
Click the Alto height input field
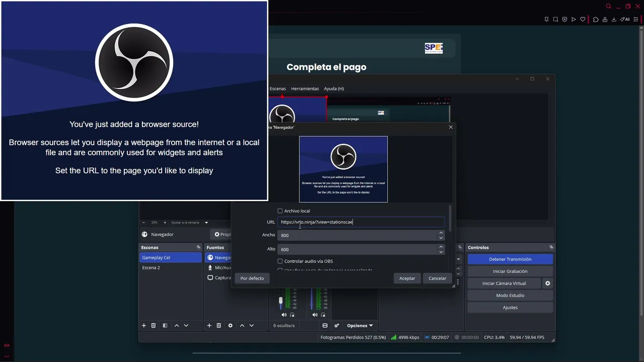[x=357, y=249]
